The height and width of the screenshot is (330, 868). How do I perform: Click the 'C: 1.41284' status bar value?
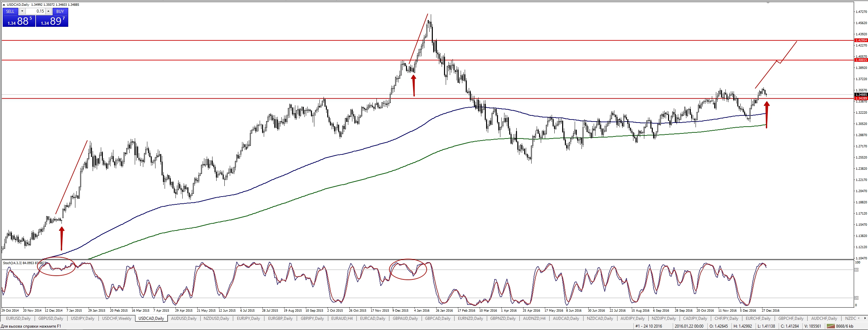click(x=790, y=326)
